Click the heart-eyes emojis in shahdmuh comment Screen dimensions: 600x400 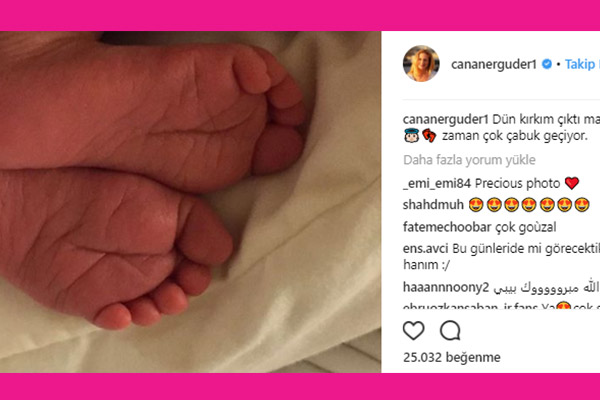529,205
